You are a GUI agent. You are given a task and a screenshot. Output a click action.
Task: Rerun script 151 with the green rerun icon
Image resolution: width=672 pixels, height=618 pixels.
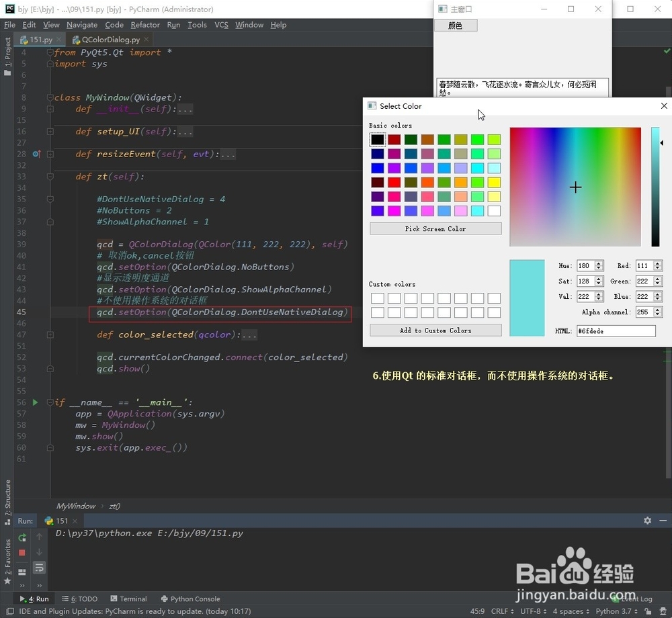pyautogui.click(x=22, y=537)
